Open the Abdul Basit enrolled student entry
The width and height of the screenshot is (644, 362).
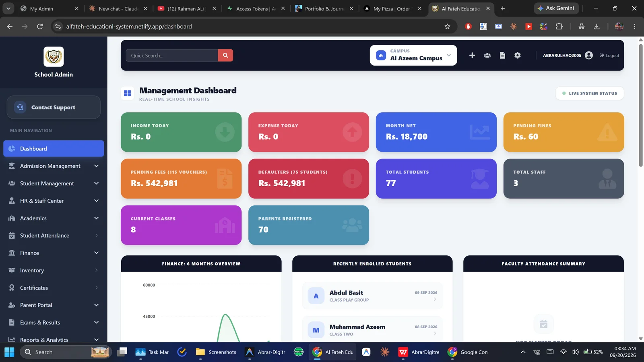[x=372, y=296]
